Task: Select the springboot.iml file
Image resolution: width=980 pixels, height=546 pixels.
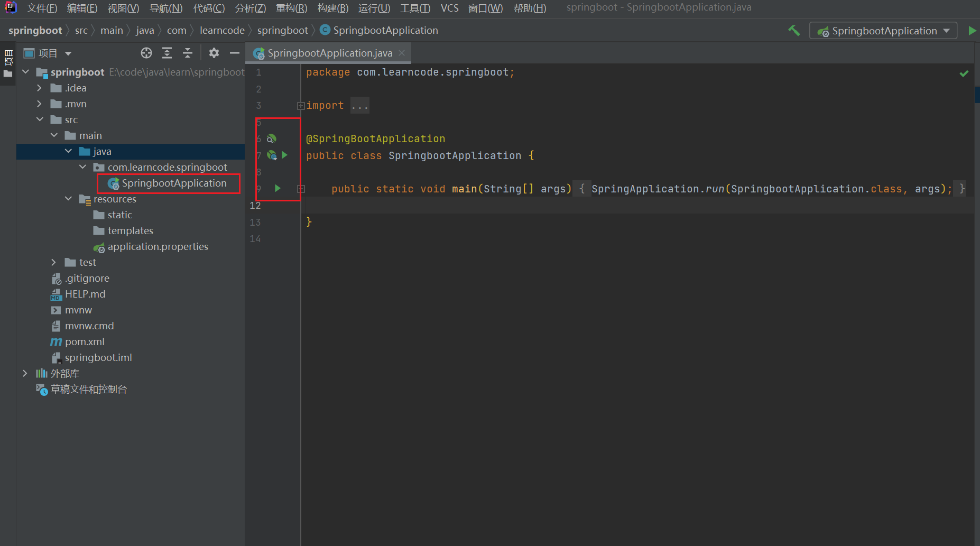Action: pos(91,357)
